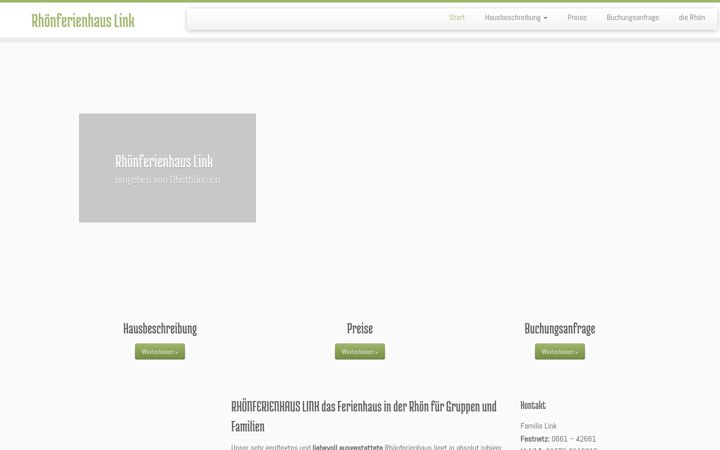Open die Rhön navigation item

pos(692,17)
